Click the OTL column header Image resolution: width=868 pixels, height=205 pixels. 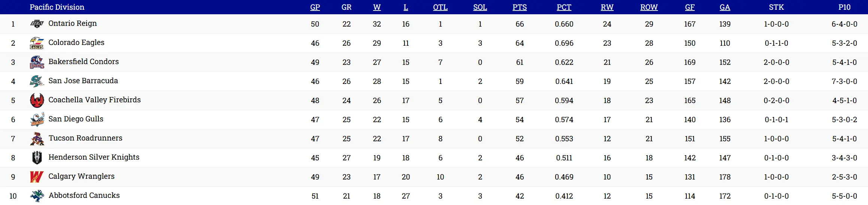pos(440,7)
